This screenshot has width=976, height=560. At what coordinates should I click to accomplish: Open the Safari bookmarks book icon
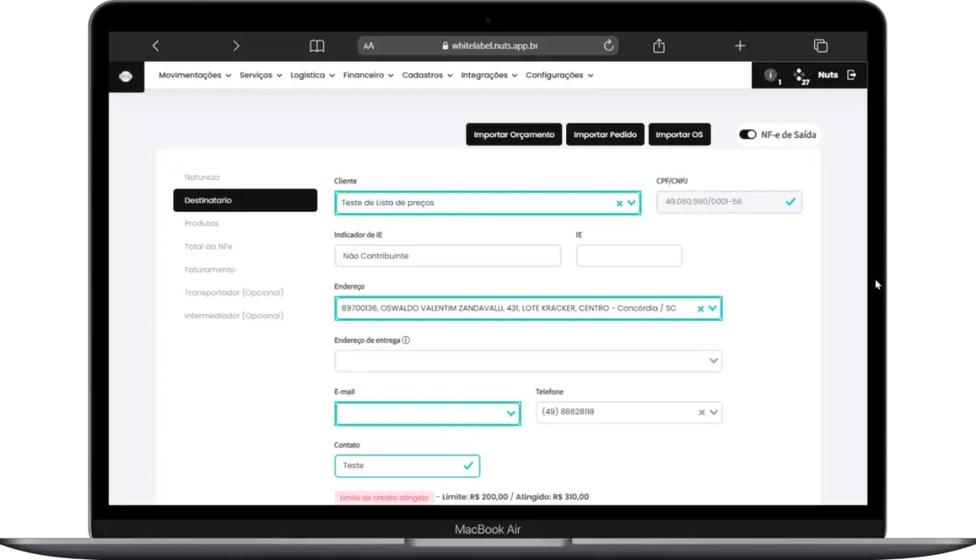coord(316,46)
